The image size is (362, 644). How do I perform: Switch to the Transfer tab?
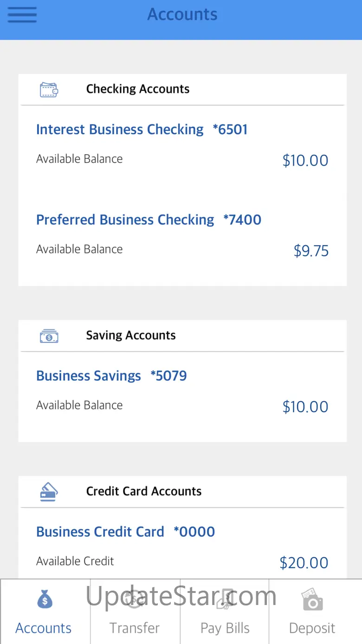(x=135, y=628)
